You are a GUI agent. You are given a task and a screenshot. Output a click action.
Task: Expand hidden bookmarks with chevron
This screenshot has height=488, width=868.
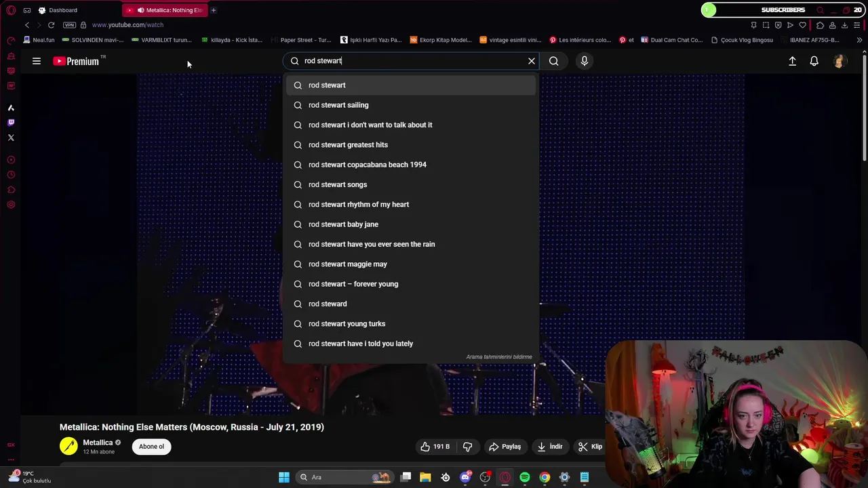point(859,40)
